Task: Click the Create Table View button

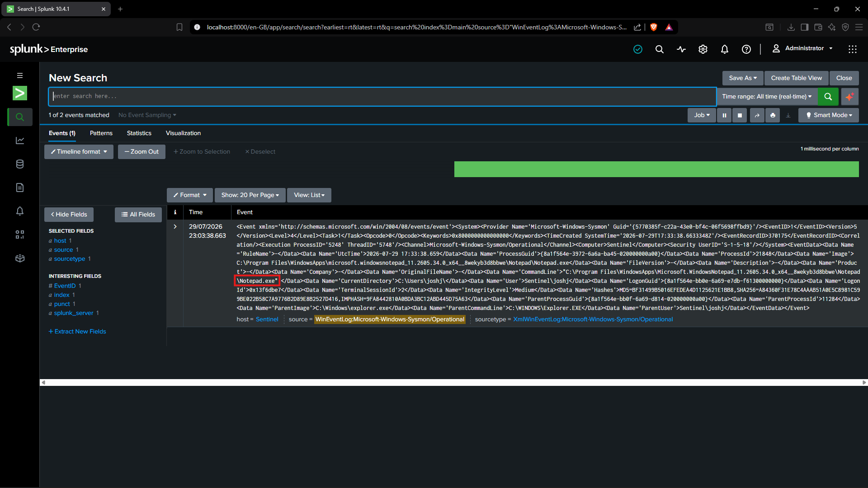Action: pos(797,78)
